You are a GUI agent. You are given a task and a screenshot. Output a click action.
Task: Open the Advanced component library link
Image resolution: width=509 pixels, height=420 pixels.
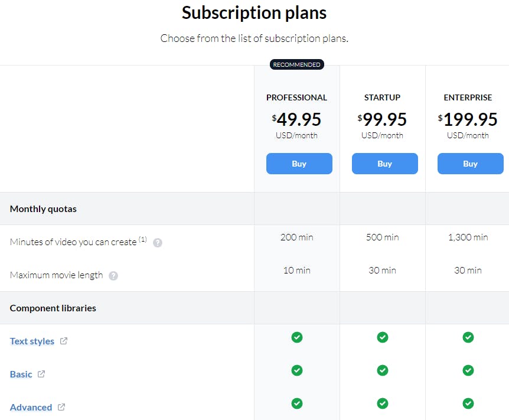(x=31, y=408)
